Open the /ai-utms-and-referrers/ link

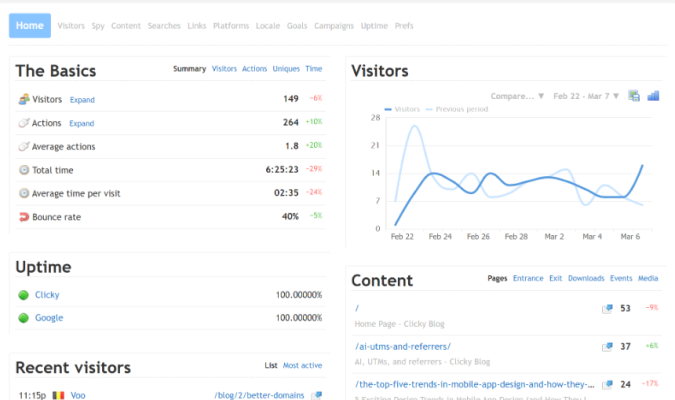tap(403, 347)
